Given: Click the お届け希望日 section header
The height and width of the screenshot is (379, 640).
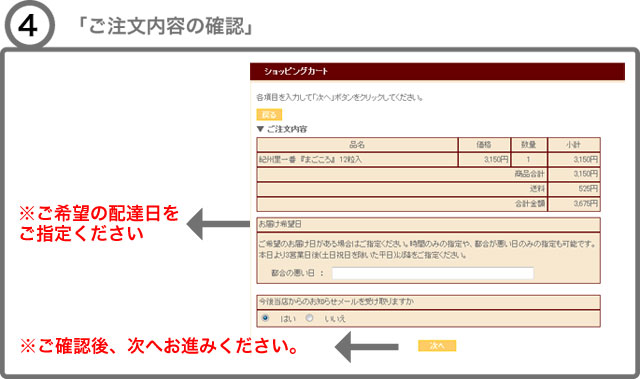Looking at the screenshot, I should [428, 224].
